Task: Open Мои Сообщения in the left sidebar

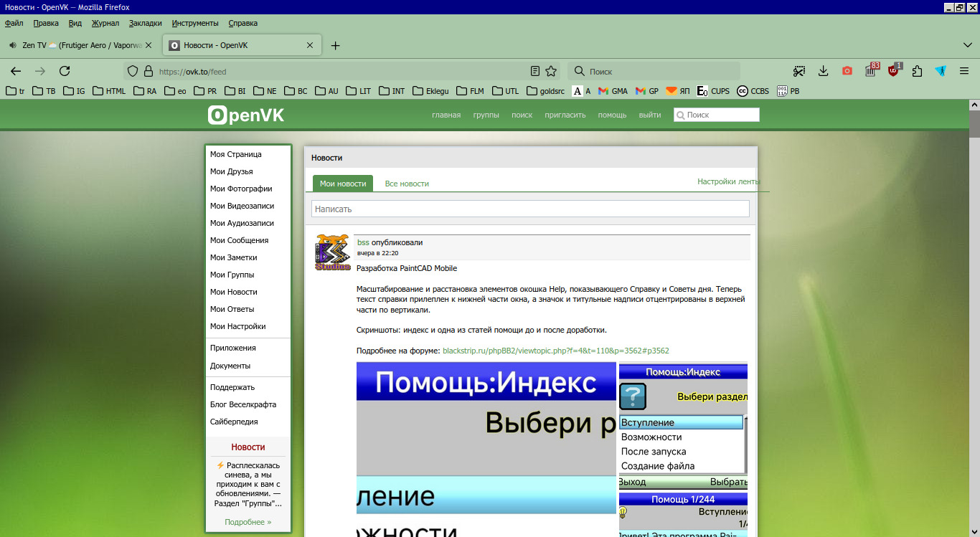Action: click(239, 240)
